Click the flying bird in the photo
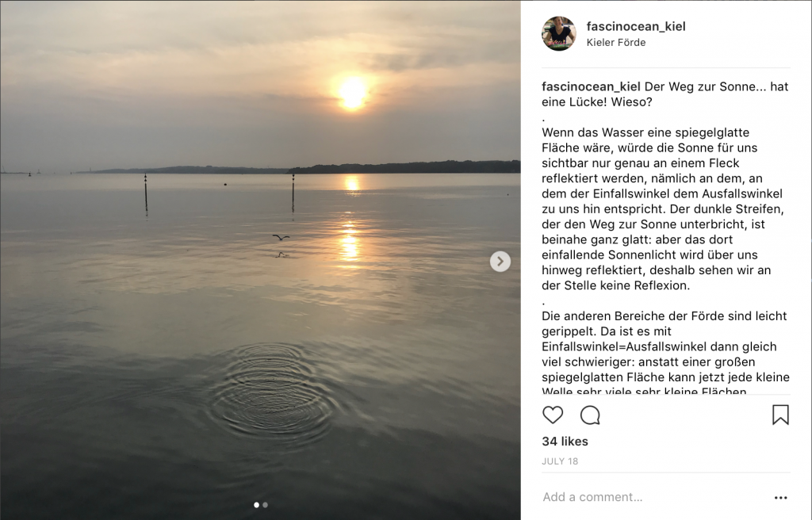Screen dimensions: 812x520 282,237
